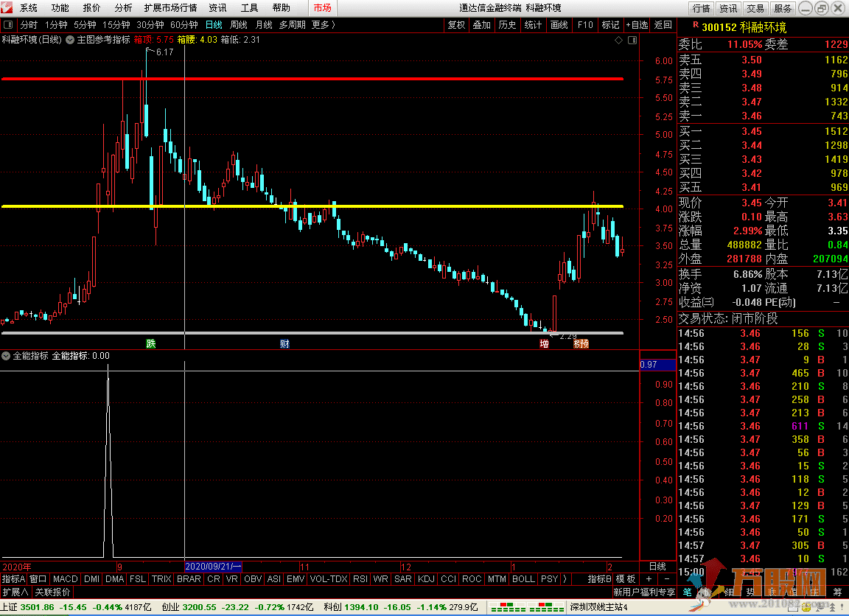849x616 pixels.
Task: Toggle the right info panel icon
Action: click(632, 40)
